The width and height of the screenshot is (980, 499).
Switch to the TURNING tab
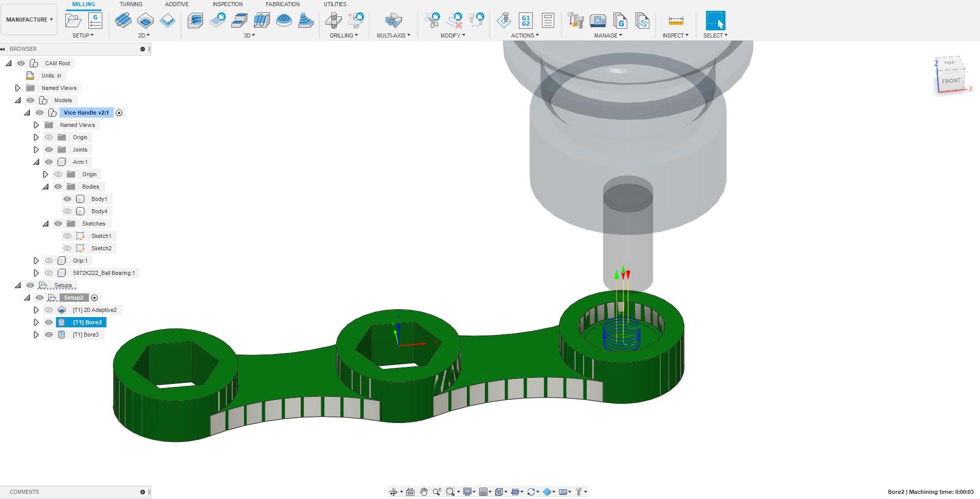click(x=131, y=4)
